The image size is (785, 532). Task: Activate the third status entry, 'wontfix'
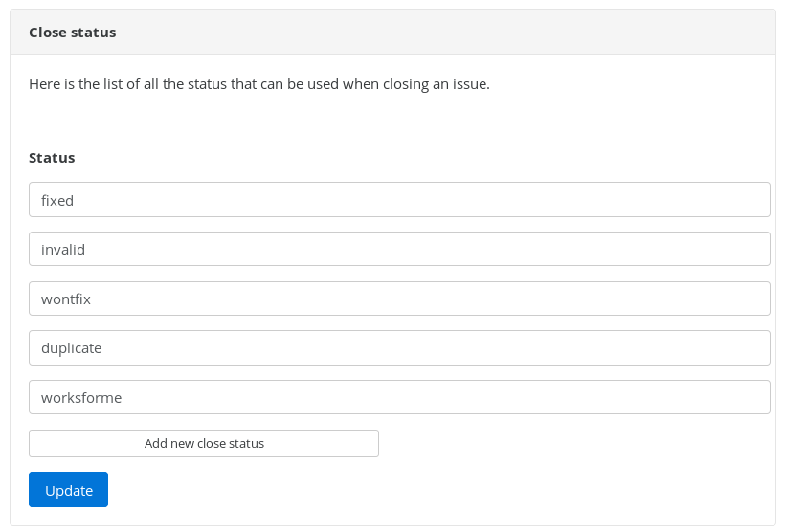[x=399, y=299]
